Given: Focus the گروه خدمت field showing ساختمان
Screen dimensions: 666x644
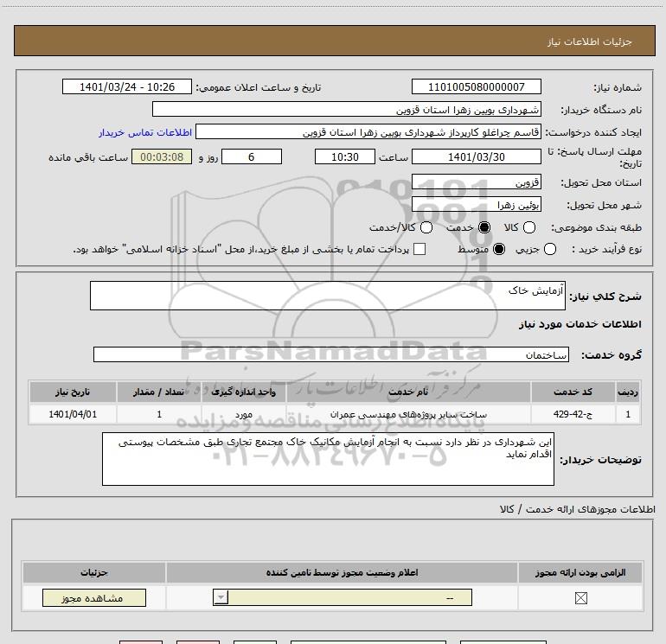Looking at the screenshot, I should [x=331, y=354].
